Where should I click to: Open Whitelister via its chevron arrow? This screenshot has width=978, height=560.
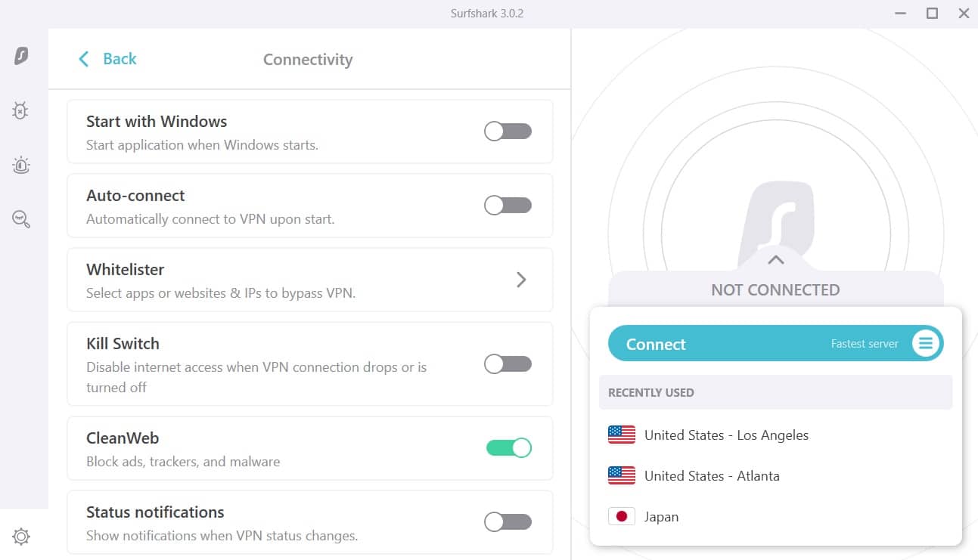[521, 280]
